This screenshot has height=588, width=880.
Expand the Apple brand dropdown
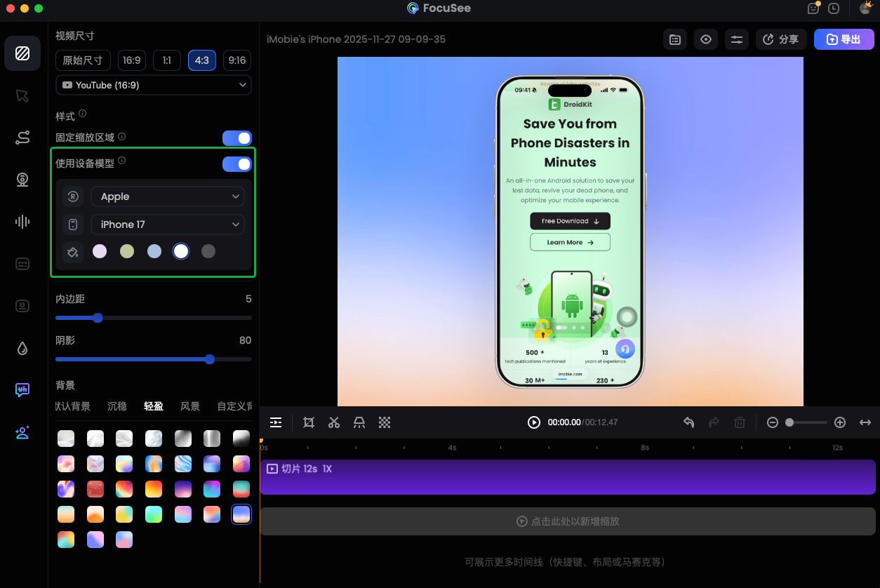coord(168,196)
